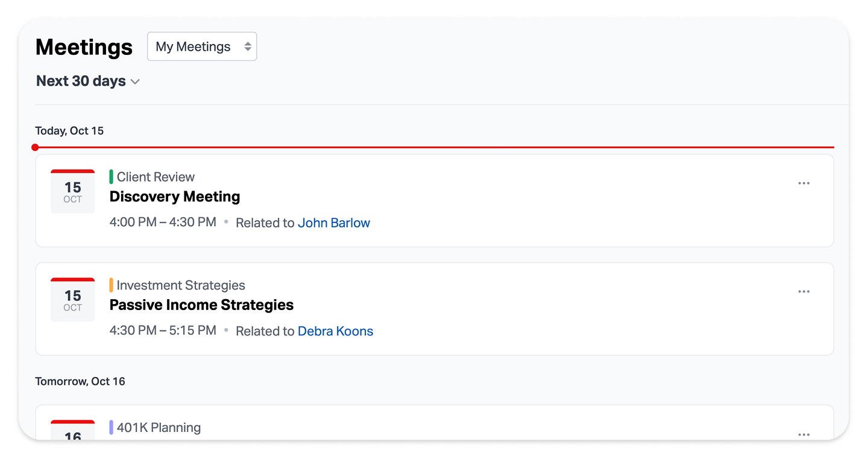Select the Tomorrow, Oct 16 date header
Image resolution: width=868 pixels, height=459 pixels.
80,381
